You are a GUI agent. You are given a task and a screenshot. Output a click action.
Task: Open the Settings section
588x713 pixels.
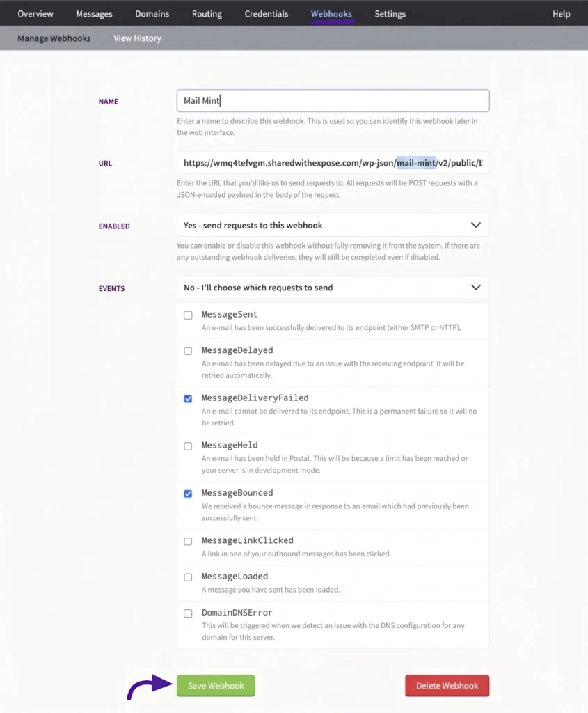[390, 13]
